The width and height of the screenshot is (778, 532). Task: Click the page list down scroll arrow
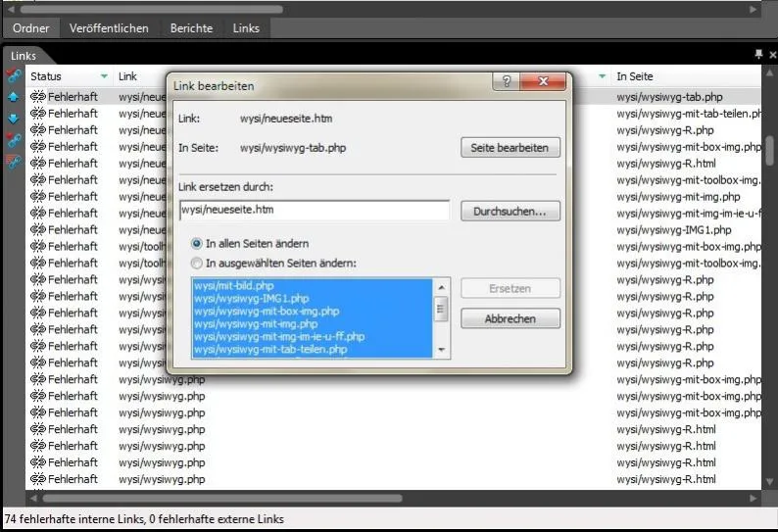(x=441, y=350)
